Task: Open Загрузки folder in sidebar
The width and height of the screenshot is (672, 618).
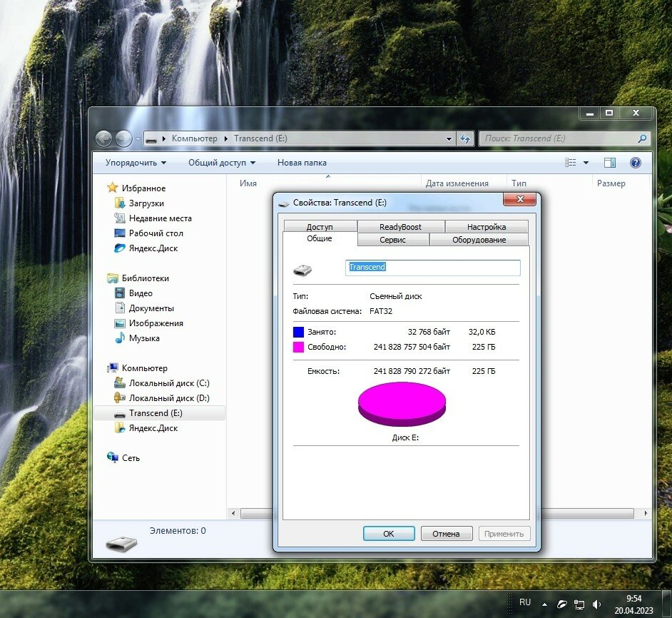Action: click(x=146, y=203)
